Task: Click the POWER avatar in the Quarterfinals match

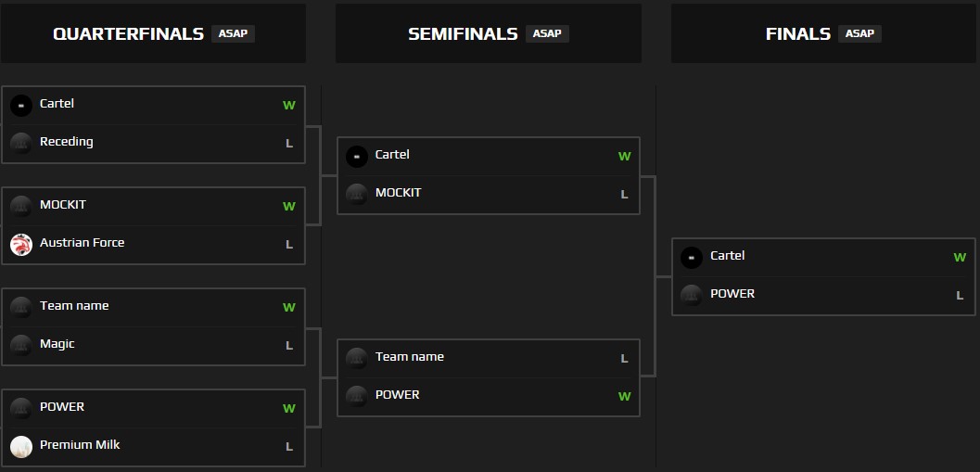Action: pyautogui.click(x=21, y=408)
